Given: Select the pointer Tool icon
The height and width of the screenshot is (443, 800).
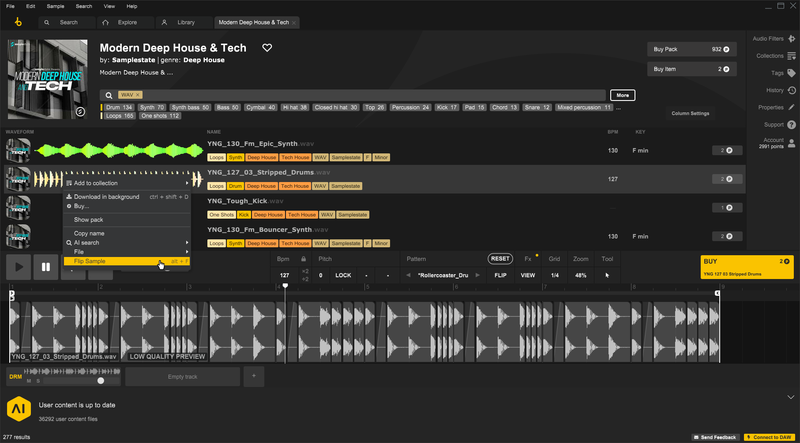Looking at the screenshot, I should [607, 275].
